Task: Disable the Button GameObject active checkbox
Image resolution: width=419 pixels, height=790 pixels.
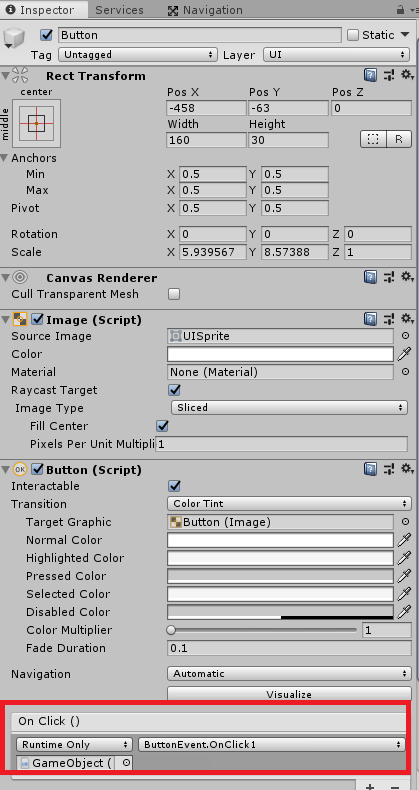Action: click(x=47, y=35)
